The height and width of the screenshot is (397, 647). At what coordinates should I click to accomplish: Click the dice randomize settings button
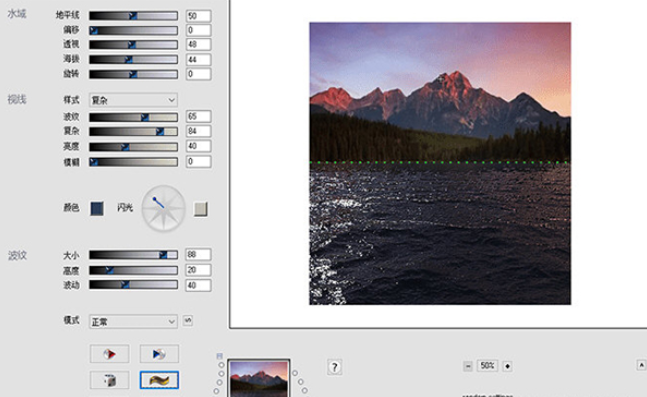pyautogui.click(x=109, y=380)
